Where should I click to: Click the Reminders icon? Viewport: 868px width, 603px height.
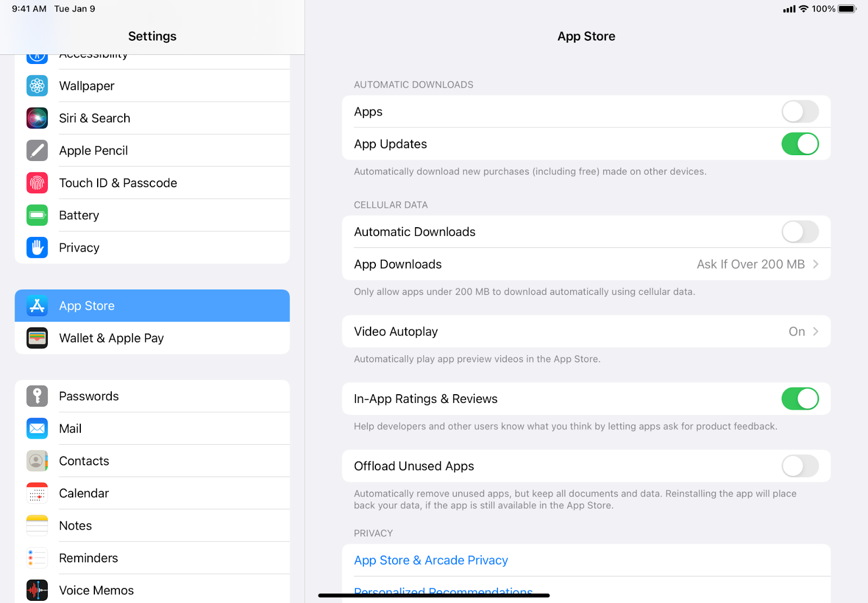click(37, 558)
